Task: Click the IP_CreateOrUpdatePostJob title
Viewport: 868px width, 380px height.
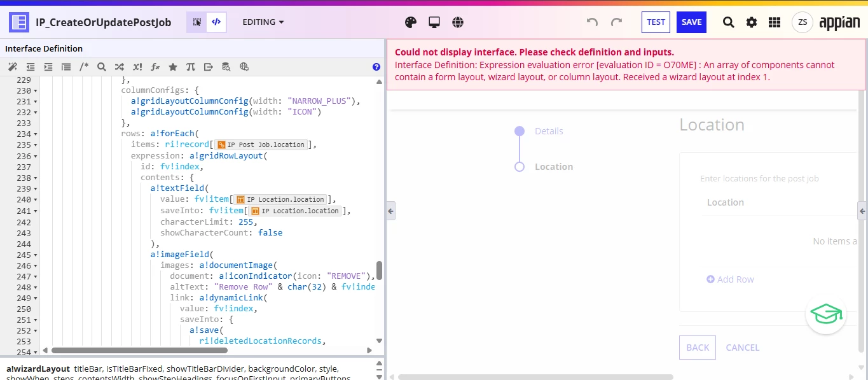Action: click(x=103, y=22)
